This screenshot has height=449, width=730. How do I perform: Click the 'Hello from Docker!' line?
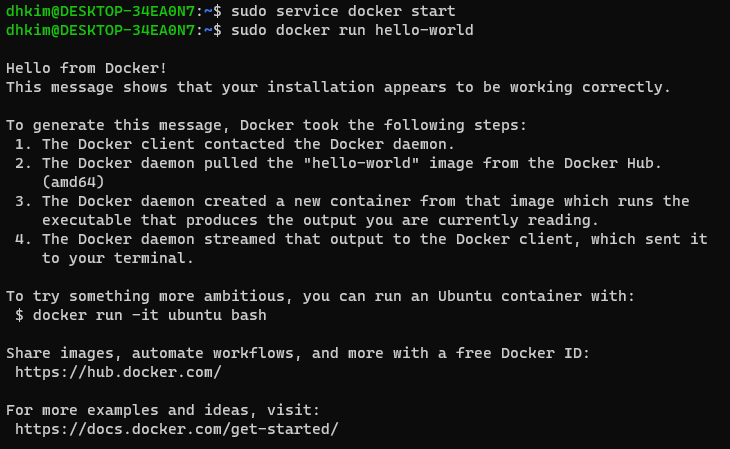87,68
